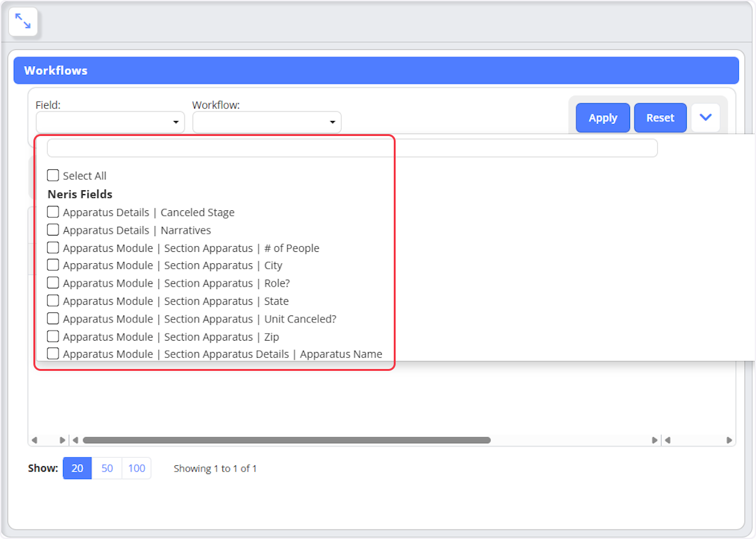The image size is (756, 539).
Task: Show 100 rows per page
Action: coord(137,468)
